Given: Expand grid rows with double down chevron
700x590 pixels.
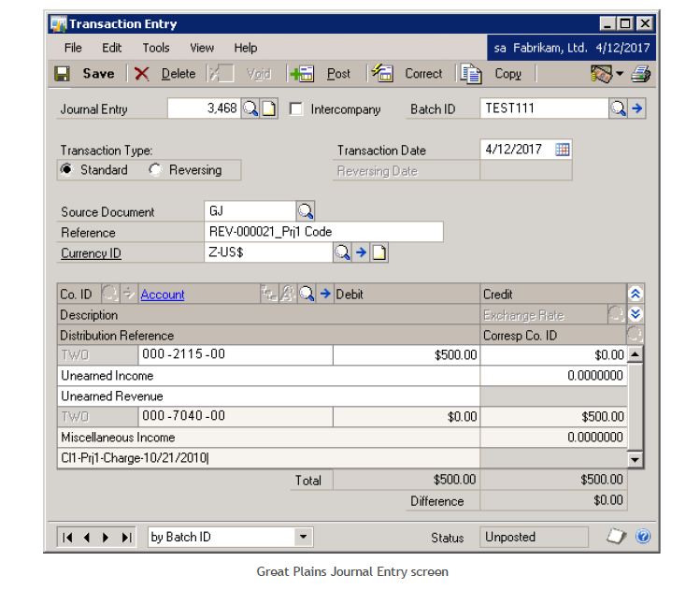Looking at the screenshot, I should (x=636, y=314).
